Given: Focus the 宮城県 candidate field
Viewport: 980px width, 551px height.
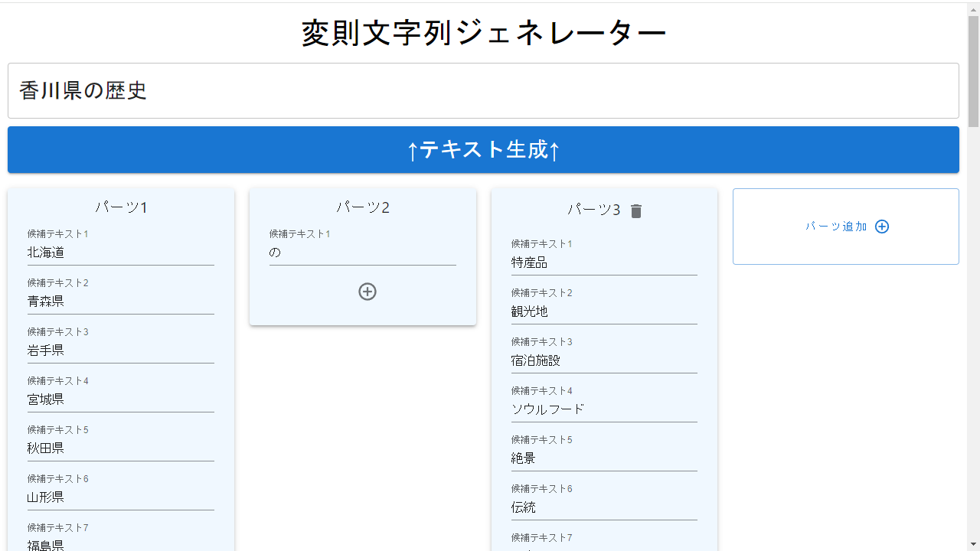Looking at the screenshot, I should 120,399.
